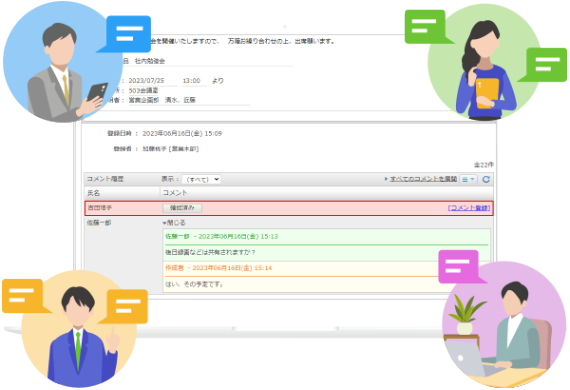Click the reply はい、その予定です。

[194, 284]
